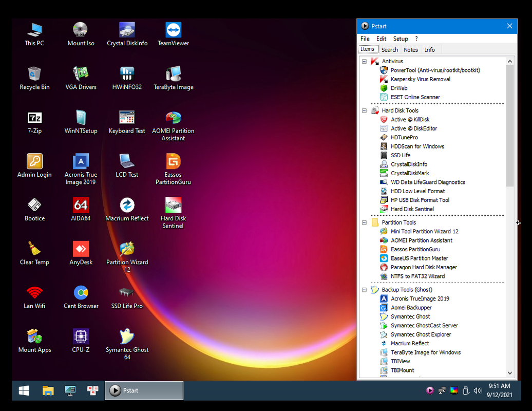Select the DrWeb list entry
This screenshot has width=532, height=411.
coord(394,88)
